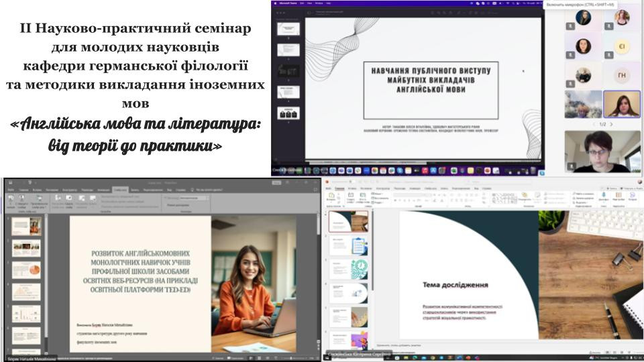Open Вид tab in dark PowerPoint window
644x362 pixels.
169,190
